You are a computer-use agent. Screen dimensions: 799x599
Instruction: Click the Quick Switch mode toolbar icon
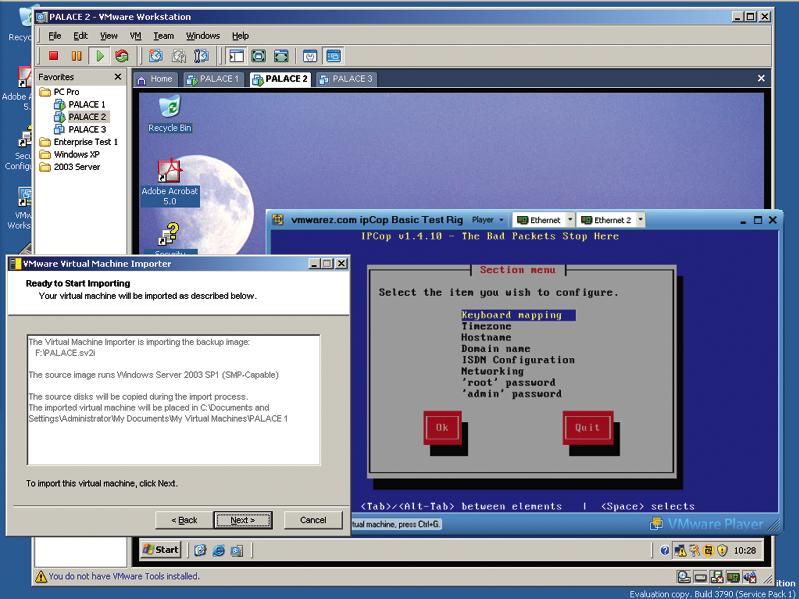pyautogui.click(x=281, y=56)
